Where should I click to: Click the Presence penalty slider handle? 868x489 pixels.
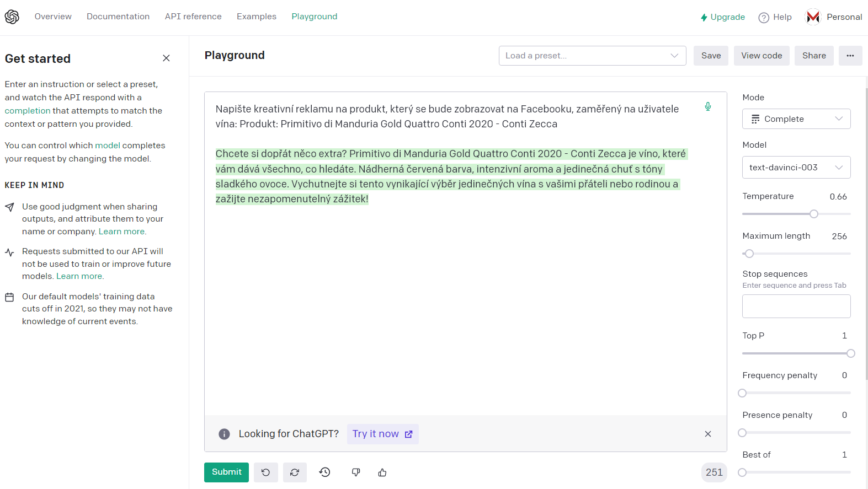tap(742, 433)
